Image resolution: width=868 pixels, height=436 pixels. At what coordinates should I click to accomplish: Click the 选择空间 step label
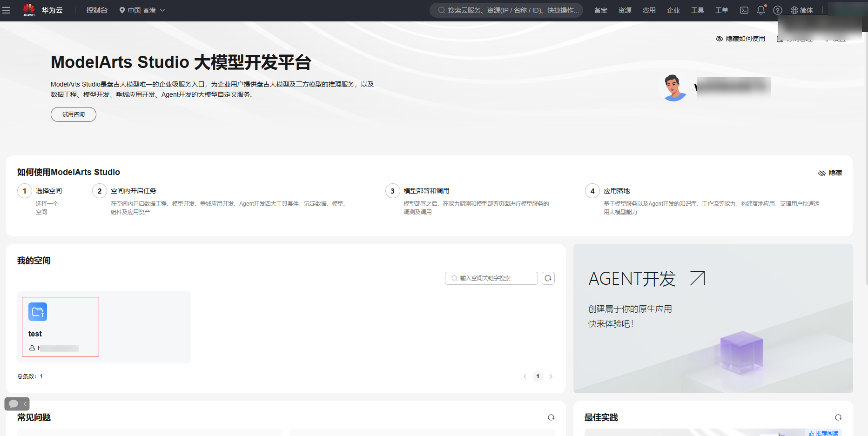click(49, 191)
